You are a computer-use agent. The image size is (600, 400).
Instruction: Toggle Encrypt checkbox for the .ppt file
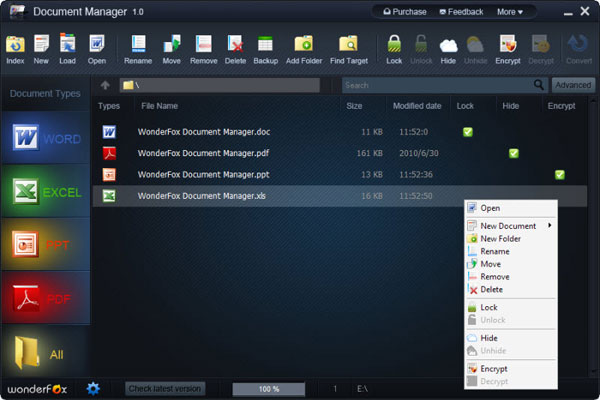559,175
